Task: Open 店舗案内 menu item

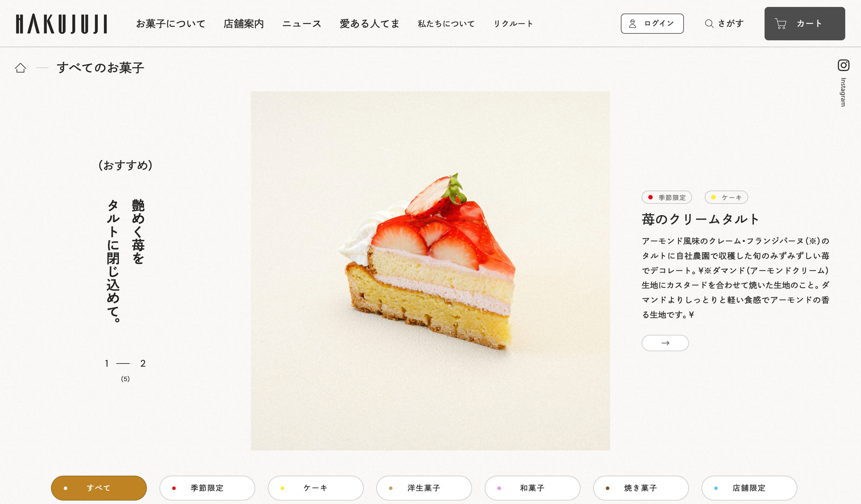Action: (244, 24)
